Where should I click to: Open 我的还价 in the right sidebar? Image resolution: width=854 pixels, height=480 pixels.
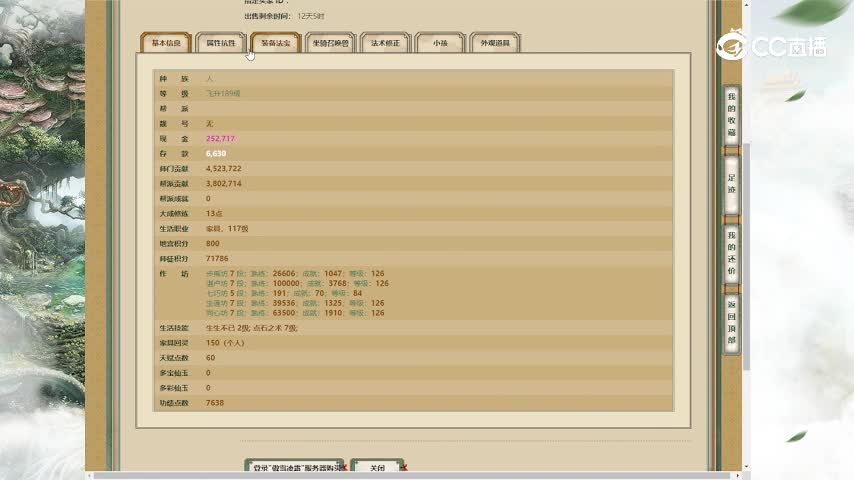pyautogui.click(x=732, y=257)
